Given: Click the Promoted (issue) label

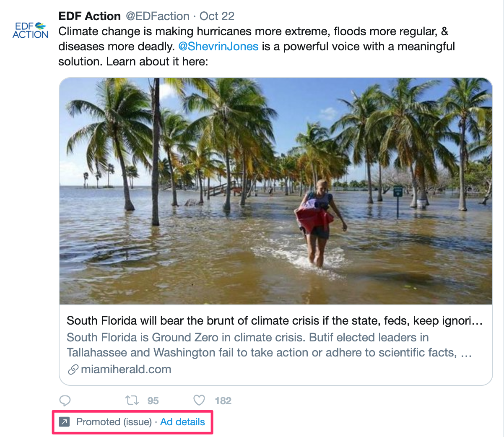Looking at the screenshot, I should coord(114,422).
